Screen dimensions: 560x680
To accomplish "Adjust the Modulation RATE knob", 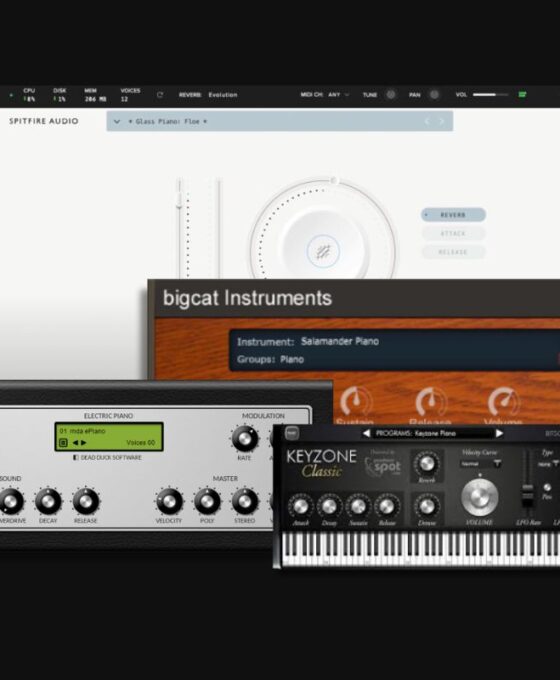I will pyautogui.click(x=244, y=438).
